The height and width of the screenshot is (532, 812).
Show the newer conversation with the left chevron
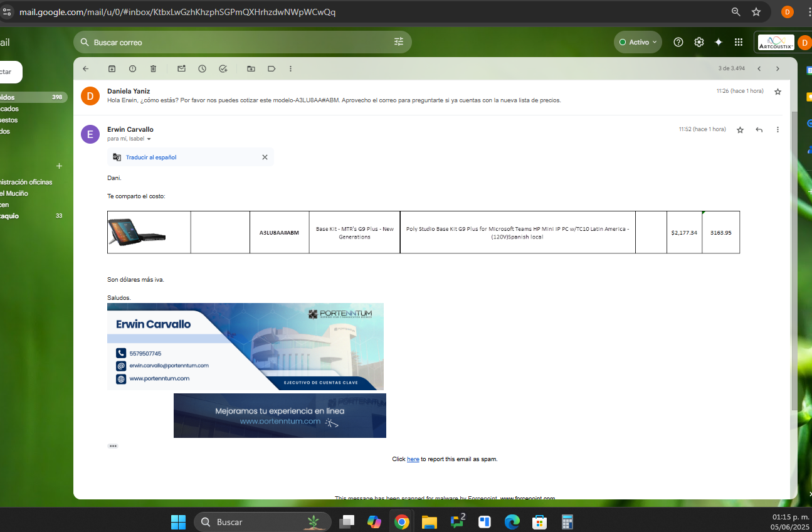coord(759,68)
